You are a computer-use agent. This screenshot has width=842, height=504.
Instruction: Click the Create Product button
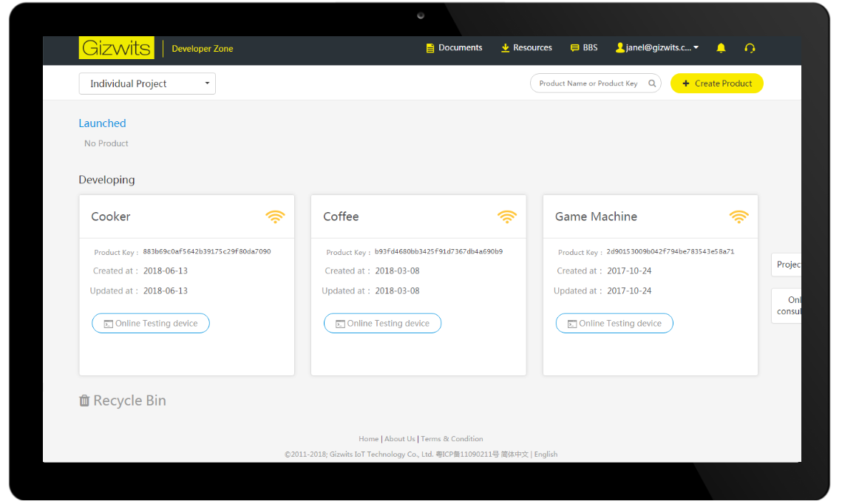[x=716, y=83]
